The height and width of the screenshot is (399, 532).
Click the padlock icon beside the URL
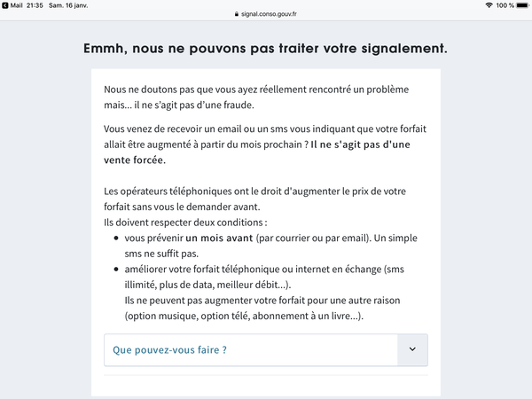[x=236, y=14]
